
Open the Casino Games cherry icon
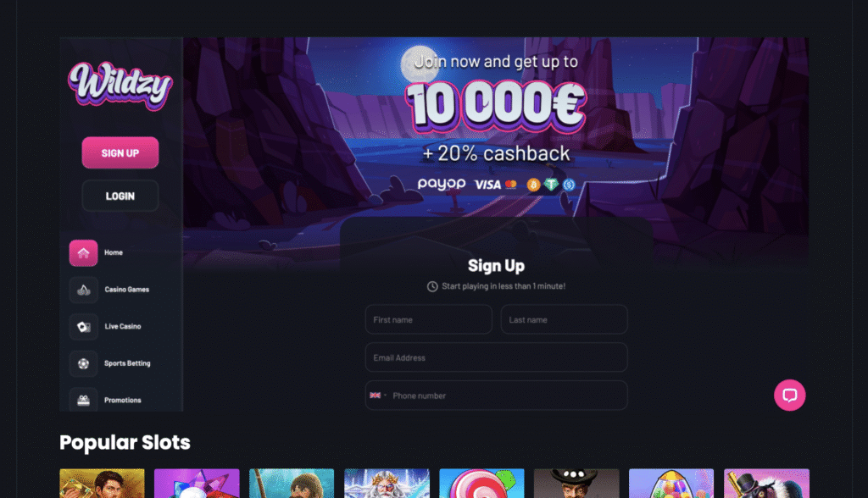click(84, 290)
